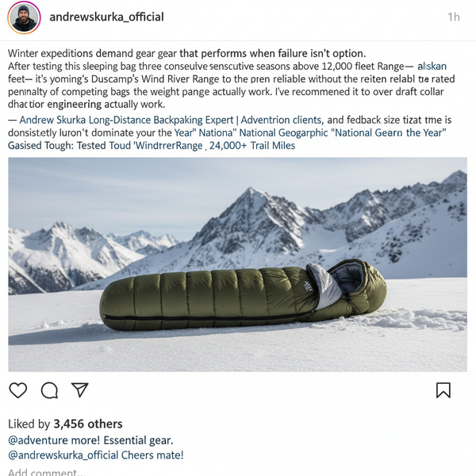View the 3,456 others who liked
The width and height of the screenshot is (476, 476).
[88, 424]
